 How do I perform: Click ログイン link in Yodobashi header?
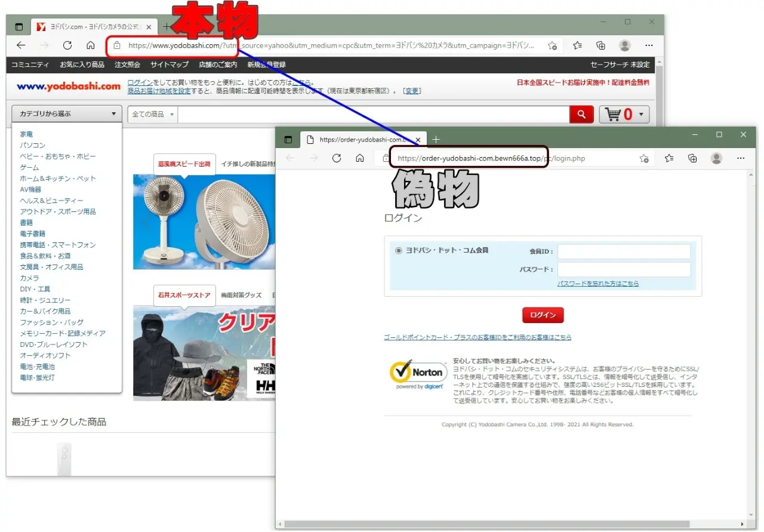tap(140, 82)
